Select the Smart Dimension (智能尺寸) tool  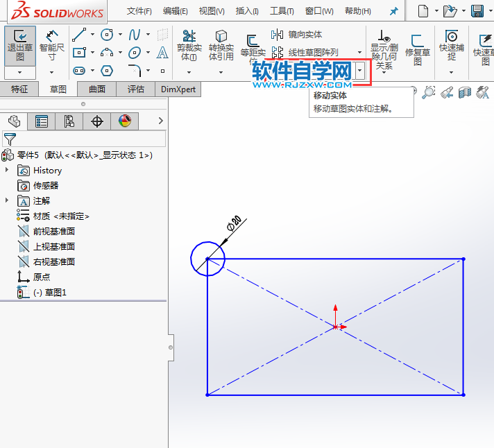(x=51, y=44)
